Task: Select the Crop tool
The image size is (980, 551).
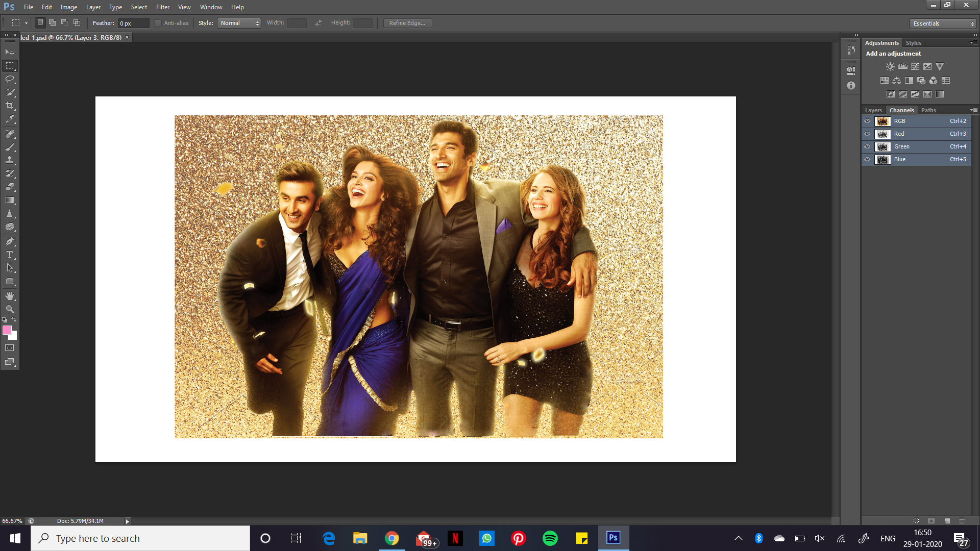Action: pyautogui.click(x=10, y=106)
